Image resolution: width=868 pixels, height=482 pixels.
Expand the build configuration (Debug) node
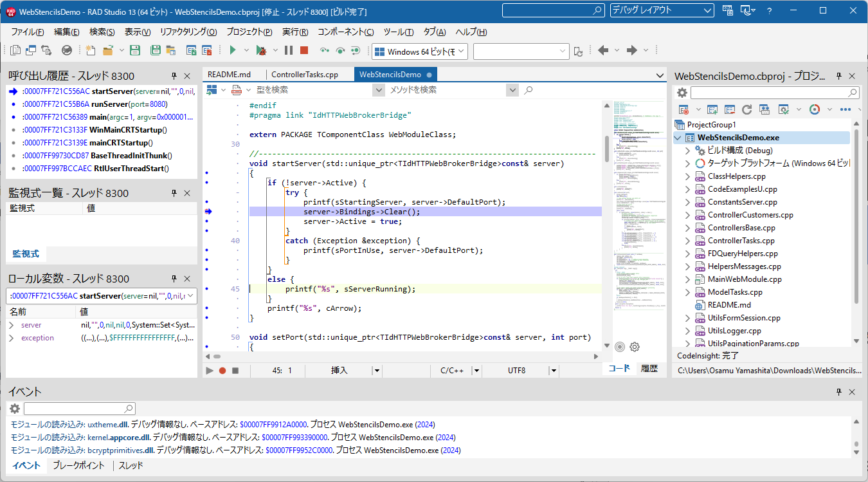coord(687,151)
